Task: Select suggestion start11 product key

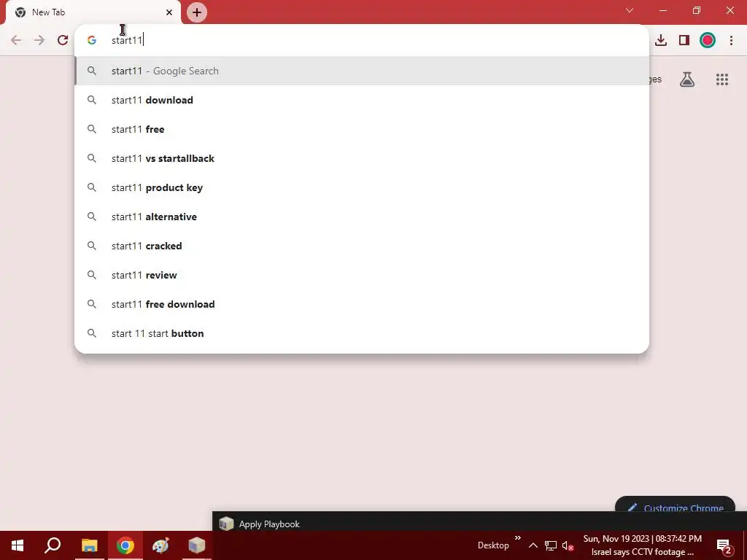Action: (x=362, y=187)
